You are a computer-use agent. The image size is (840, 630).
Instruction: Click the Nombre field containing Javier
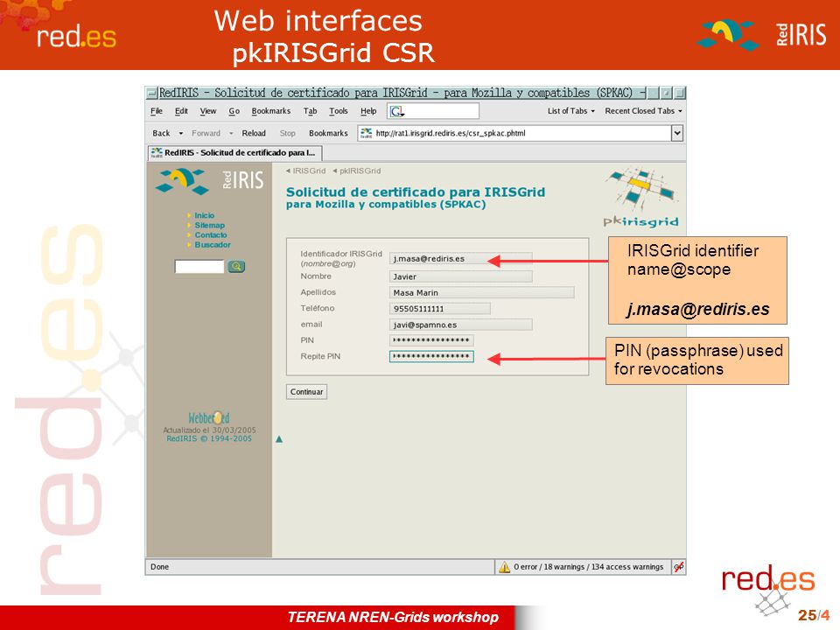(x=461, y=276)
